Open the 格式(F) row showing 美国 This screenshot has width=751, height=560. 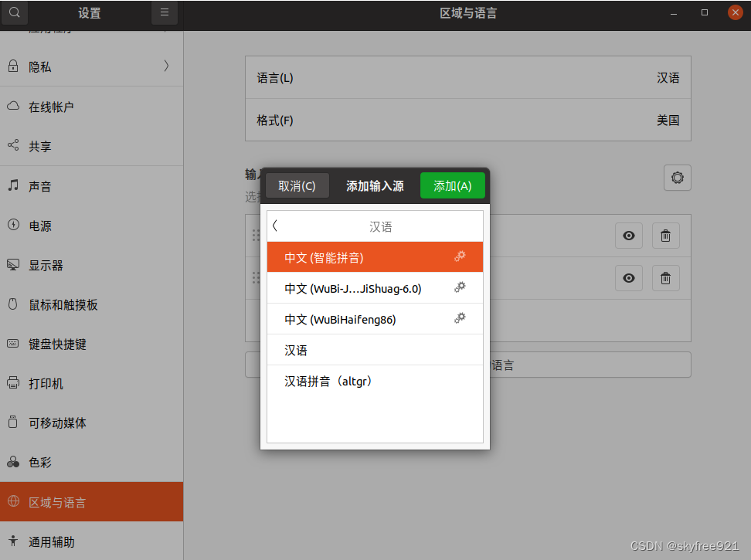point(468,120)
